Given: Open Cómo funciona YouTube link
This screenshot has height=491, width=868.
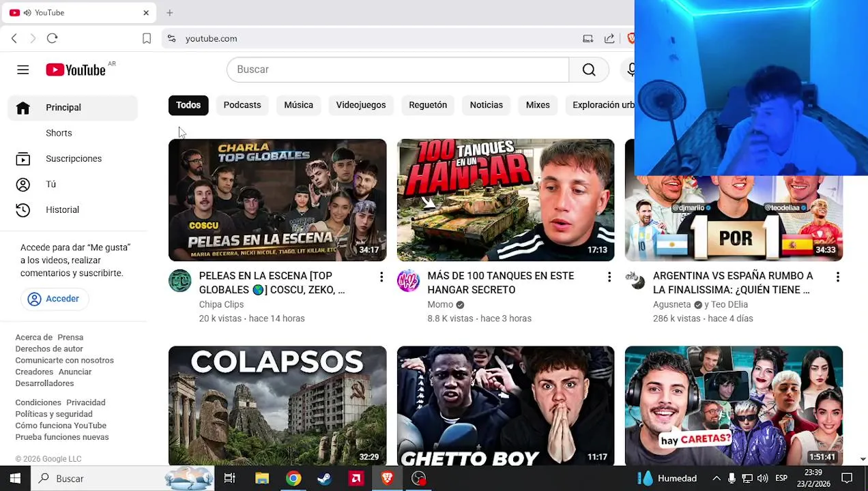Looking at the screenshot, I should click(x=61, y=426).
